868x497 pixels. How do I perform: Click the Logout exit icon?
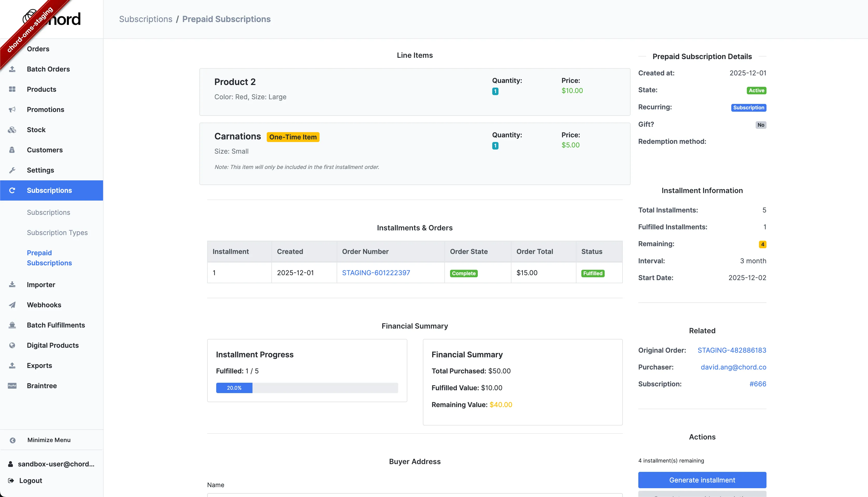11,481
